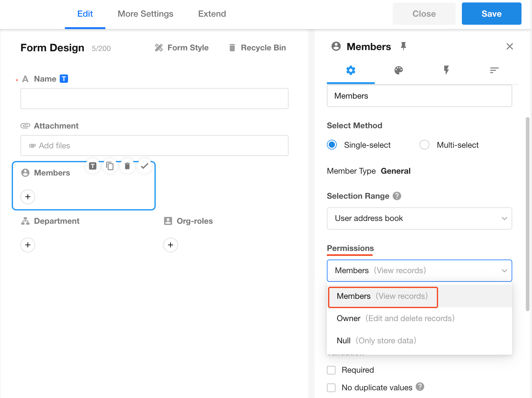Viewport: 532px width, 398px height.
Task: Click the Name text input field
Action: [x=154, y=99]
